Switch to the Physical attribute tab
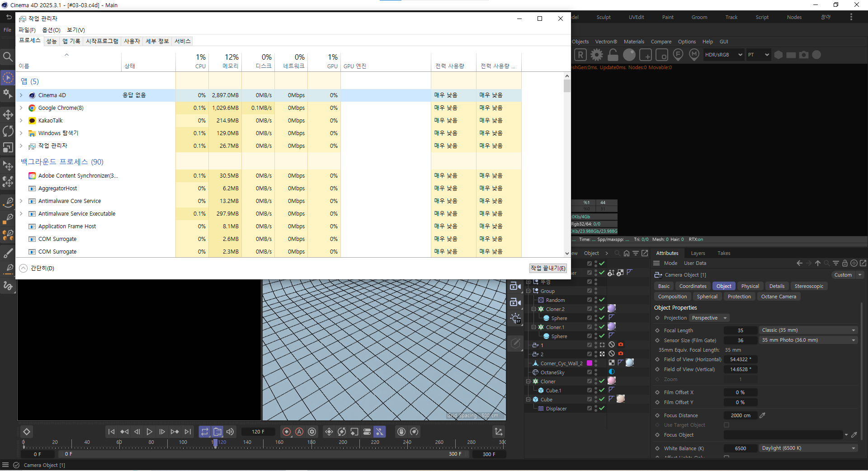This screenshot has height=471, width=868. [750, 286]
